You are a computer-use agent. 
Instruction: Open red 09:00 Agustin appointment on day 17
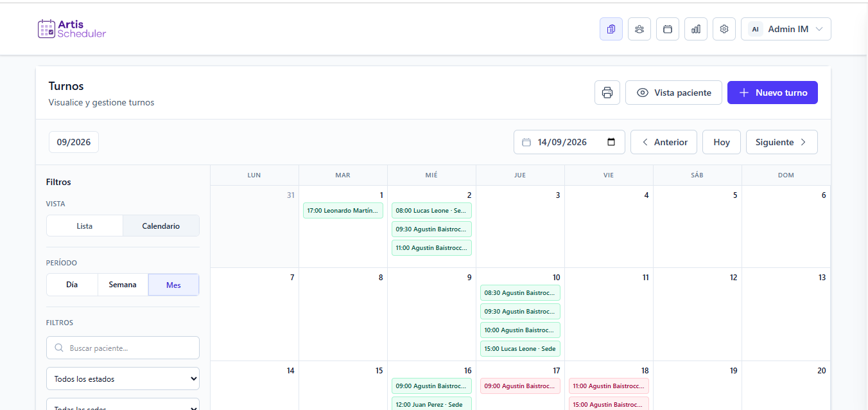tap(520, 386)
